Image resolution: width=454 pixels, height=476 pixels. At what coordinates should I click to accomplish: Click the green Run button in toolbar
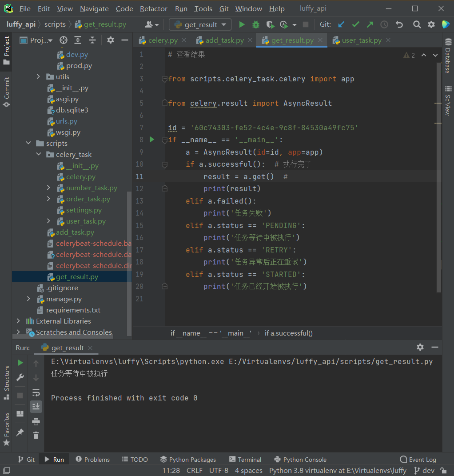click(x=242, y=24)
